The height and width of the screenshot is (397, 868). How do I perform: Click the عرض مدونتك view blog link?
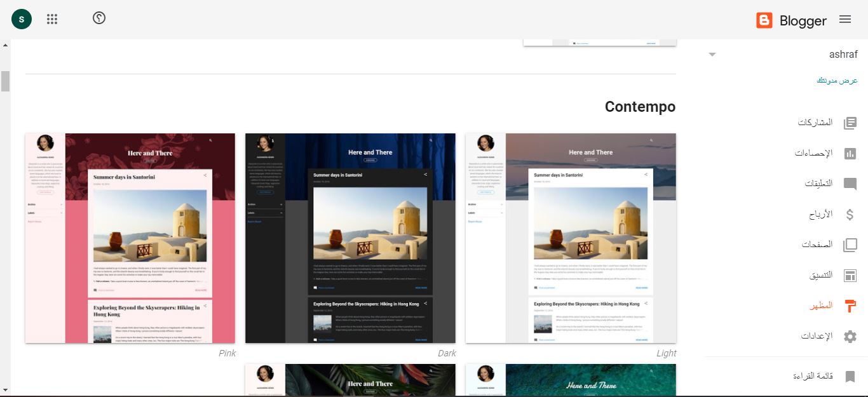tap(837, 81)
